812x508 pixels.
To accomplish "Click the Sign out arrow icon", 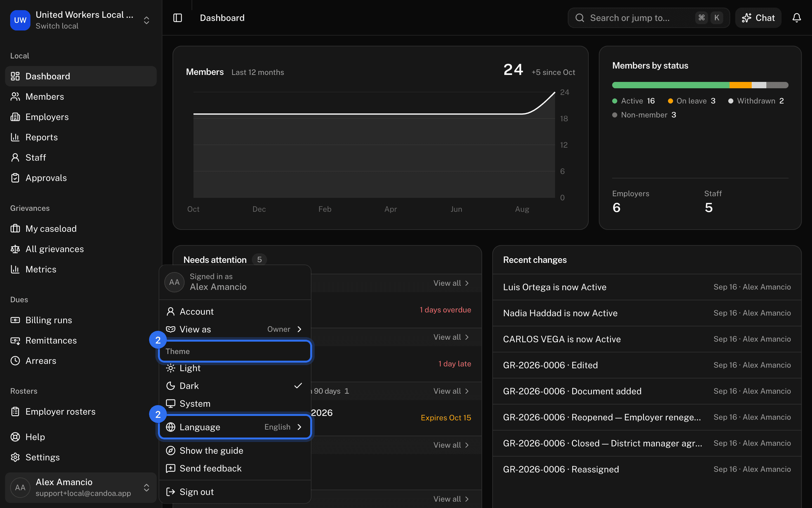I will [170, 492].
